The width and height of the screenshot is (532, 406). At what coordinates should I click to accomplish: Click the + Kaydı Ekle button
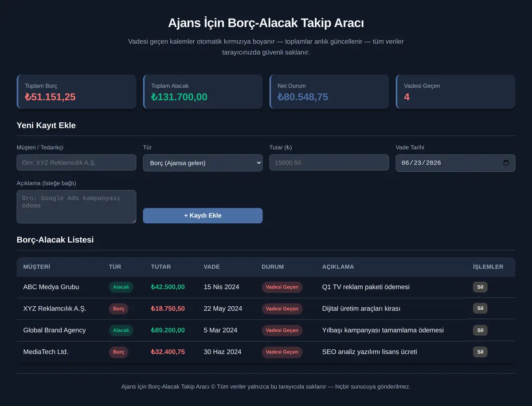click(203, 216)
